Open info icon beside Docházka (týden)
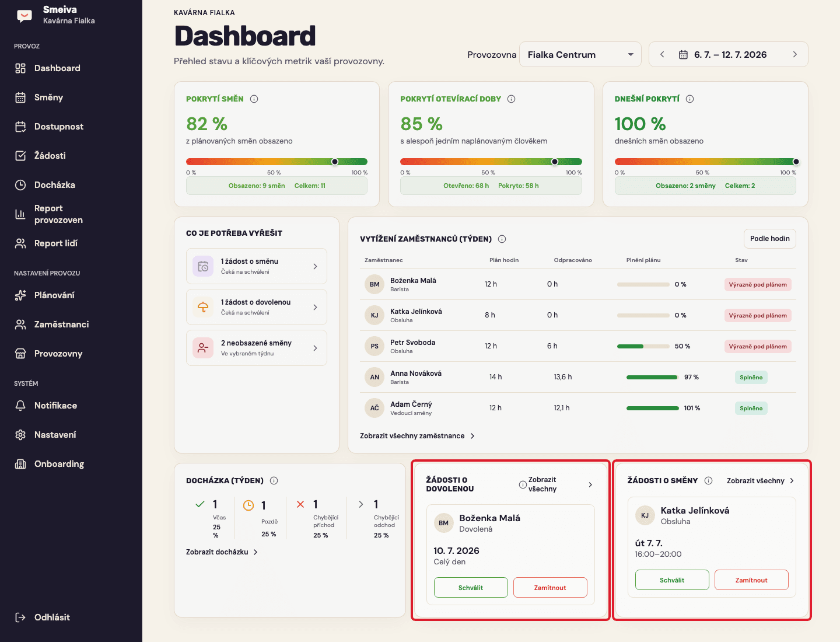The width and height of the screenshot is (840, 642). coord(274,481)
